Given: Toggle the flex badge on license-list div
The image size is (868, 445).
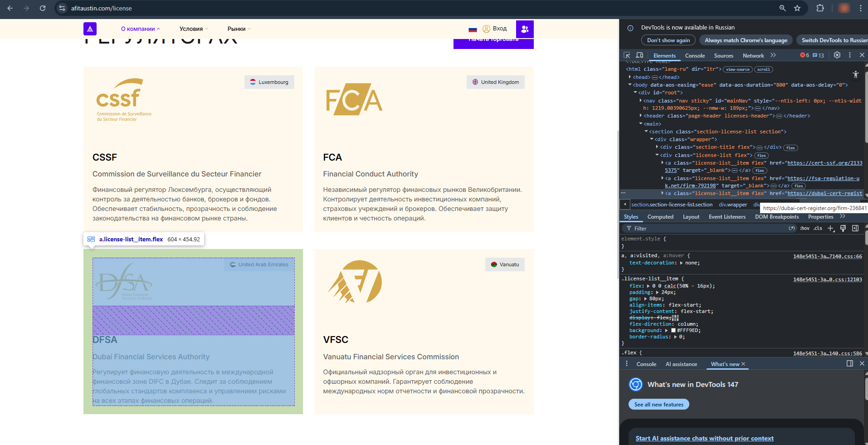Looking at the screenshot, I should pos(761,156).
